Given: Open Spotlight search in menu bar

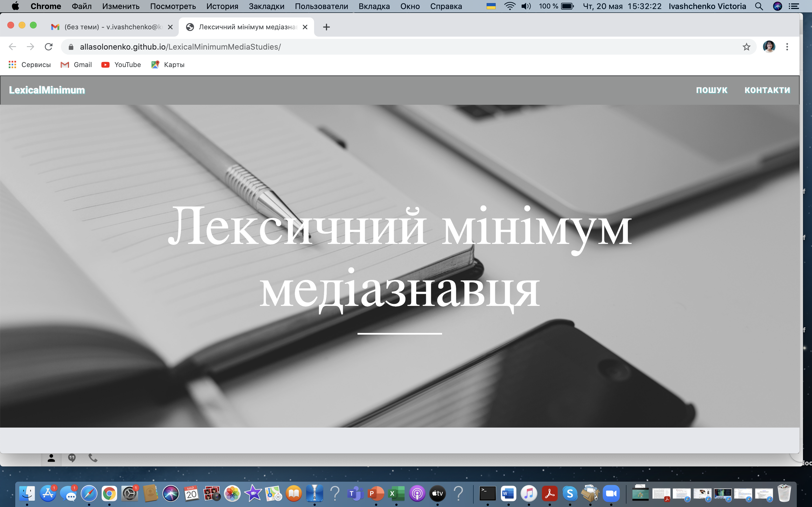Looking at the screenshot, I should tap(759, 6).
